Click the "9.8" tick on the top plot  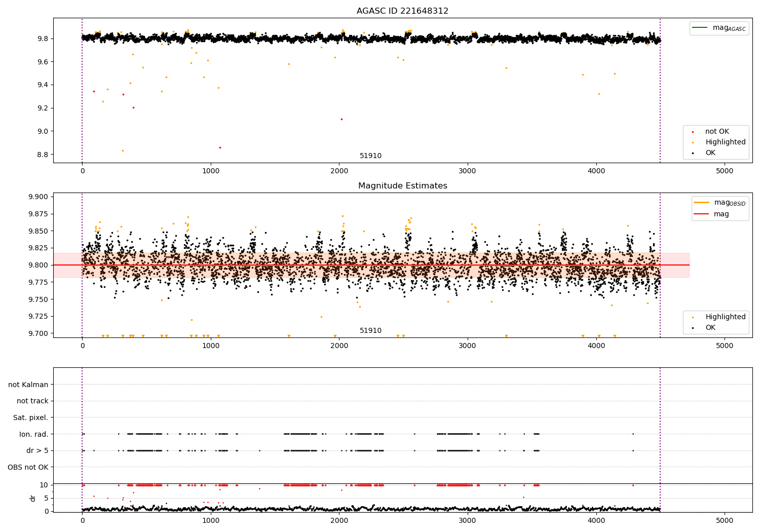pos(43,39)
